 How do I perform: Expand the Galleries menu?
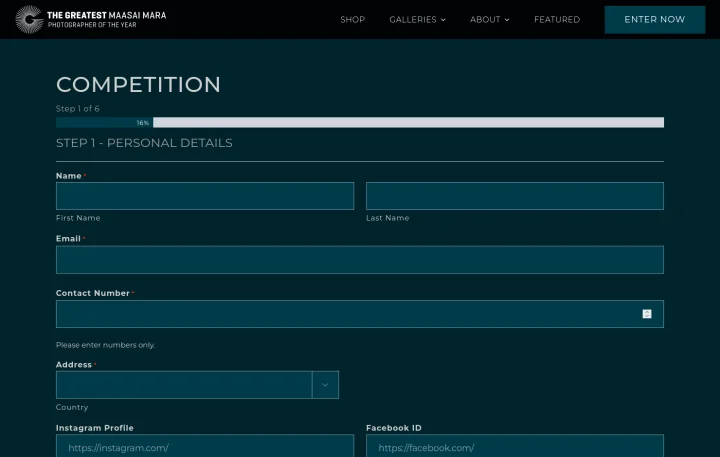tap(417, 19)
